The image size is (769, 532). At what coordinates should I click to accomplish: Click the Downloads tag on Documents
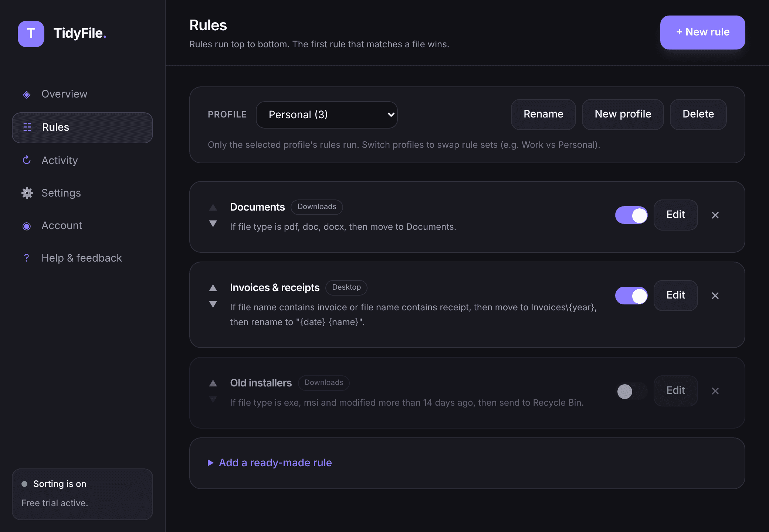pyautogui.click(x=317, y=207)
